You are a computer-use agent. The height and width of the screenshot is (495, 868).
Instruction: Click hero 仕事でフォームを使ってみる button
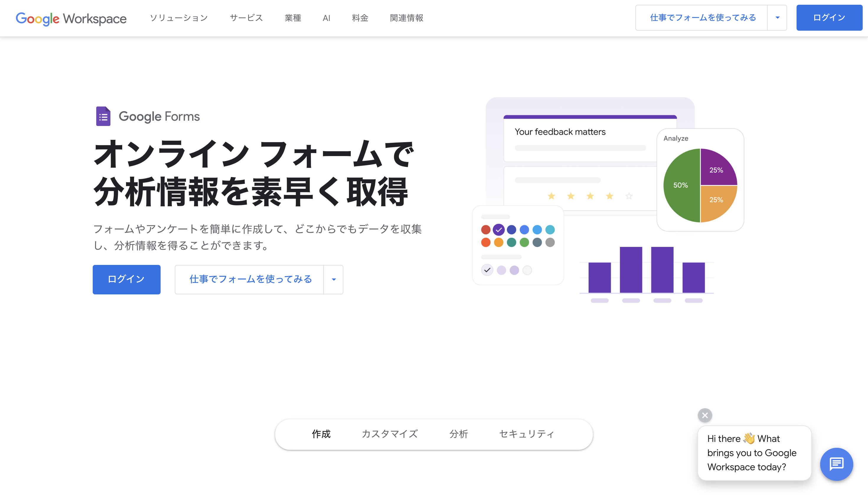coord(249,279)
